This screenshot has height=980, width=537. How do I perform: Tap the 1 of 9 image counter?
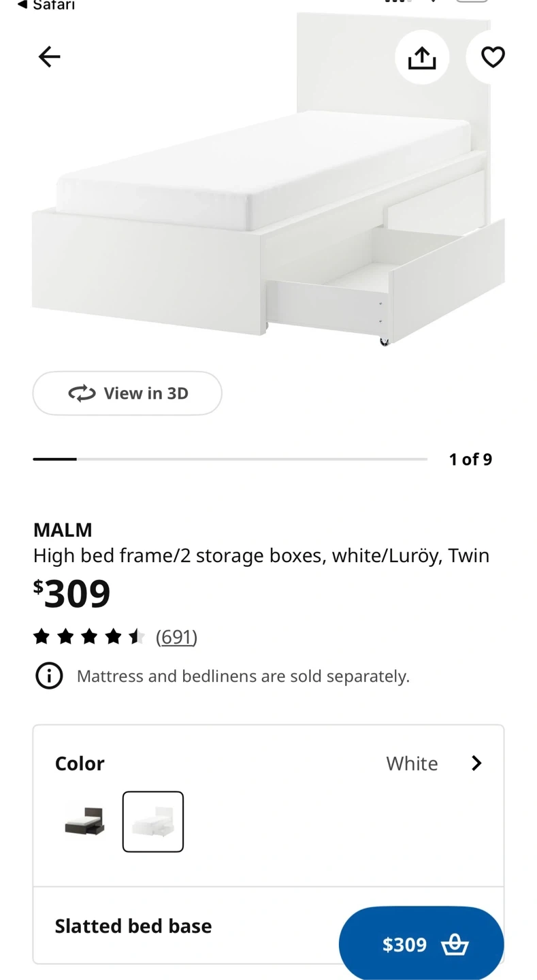(x=470, y=459)
